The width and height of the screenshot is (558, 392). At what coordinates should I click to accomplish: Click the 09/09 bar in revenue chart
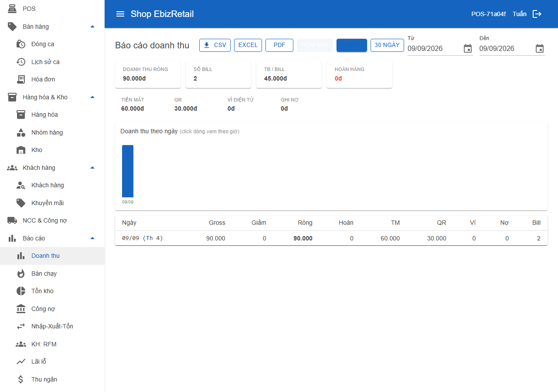click(128, 171)
